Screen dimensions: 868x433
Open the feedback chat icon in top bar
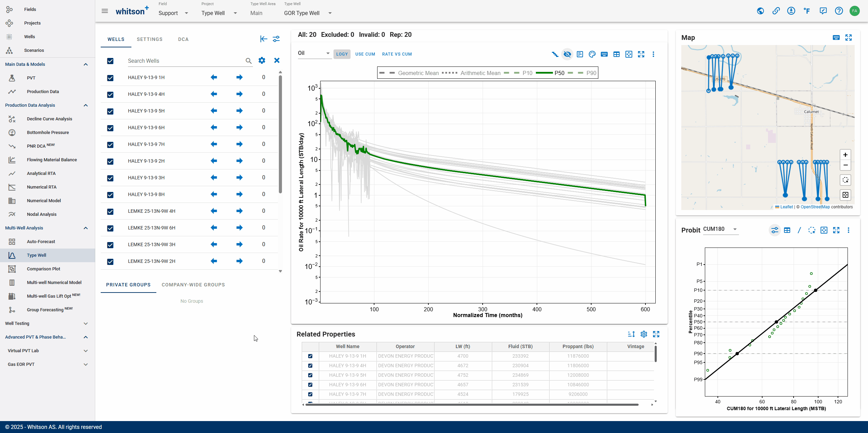[x=823, y=11]
